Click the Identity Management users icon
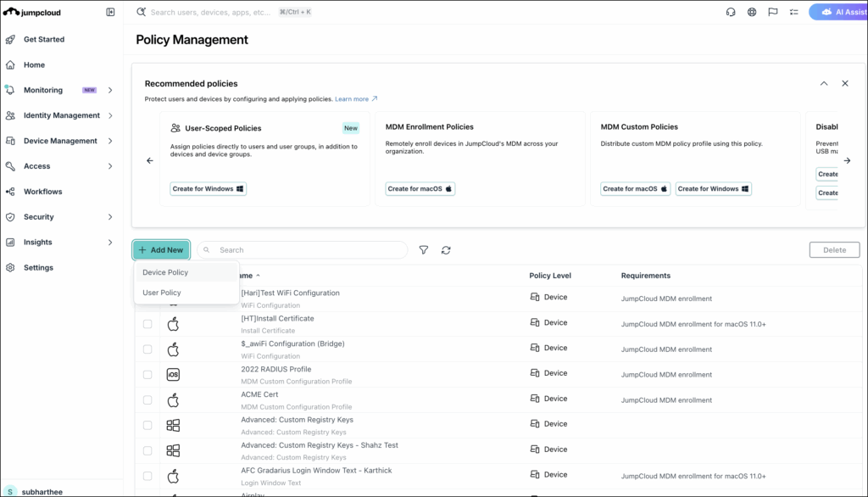 pos(10,115)
